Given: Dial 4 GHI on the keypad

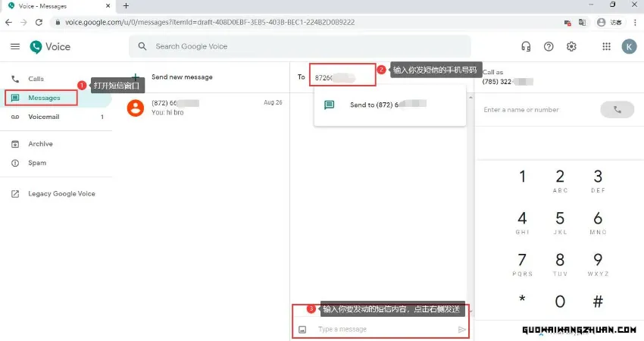Looking at the screenshot, I should 522,222.
